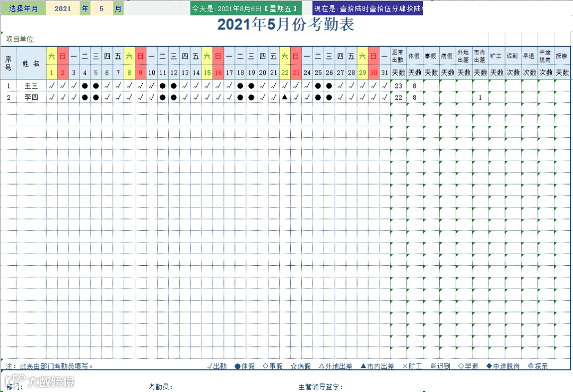Click the 市内出差 column header
Image resolution: width=573 pixels, height=392 pixels.
(x=480, y=56)
